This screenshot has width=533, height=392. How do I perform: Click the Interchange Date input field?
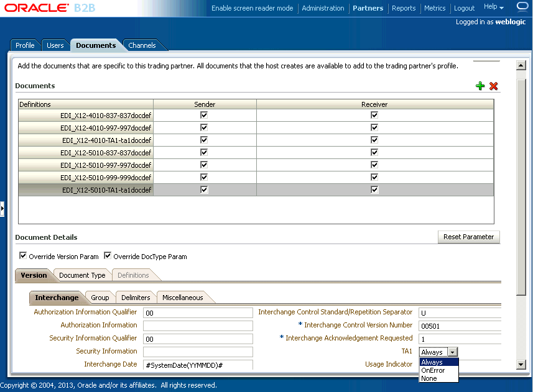[x=198, y=365]
